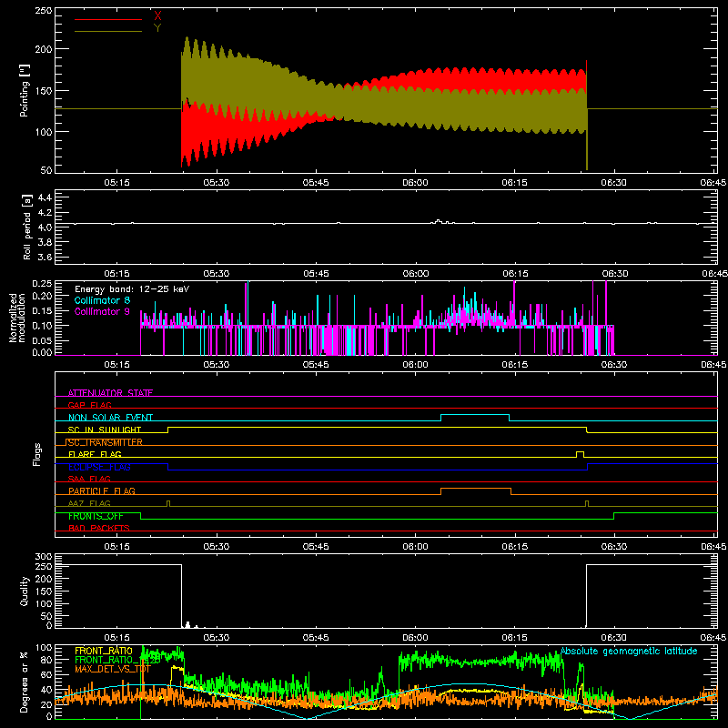The height and width of the screenshot is (728, 728).
Task: Click the 300 tick on Quality axis
Action: point(44,556)
